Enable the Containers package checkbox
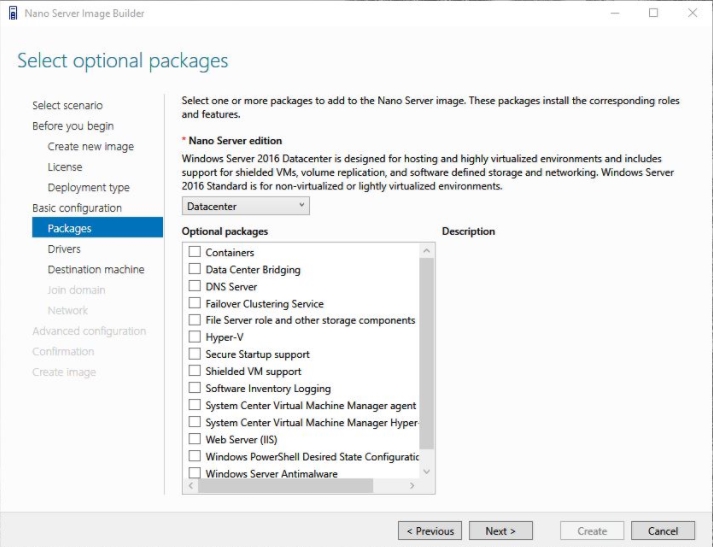 pyautogui.click(x=195, y=253)
